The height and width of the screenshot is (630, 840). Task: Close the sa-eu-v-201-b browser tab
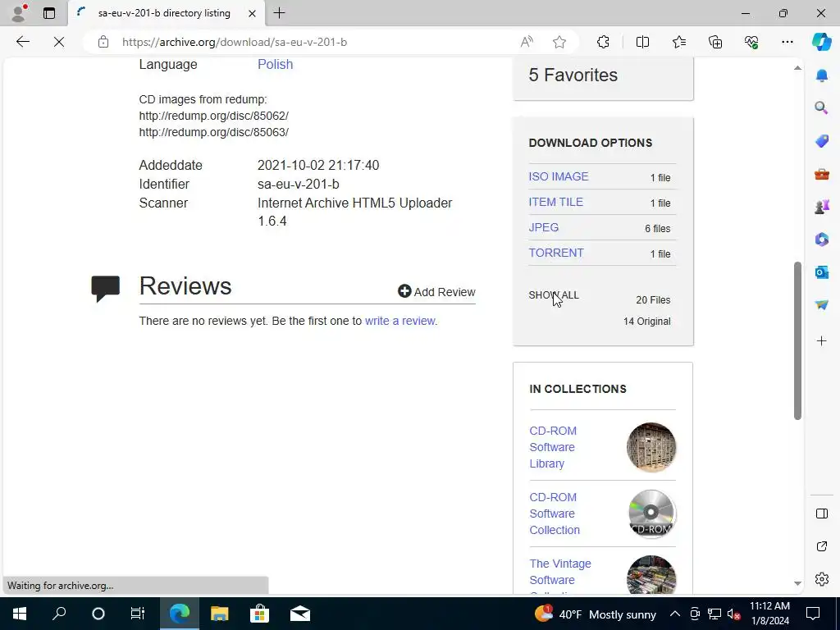point(252,13)
